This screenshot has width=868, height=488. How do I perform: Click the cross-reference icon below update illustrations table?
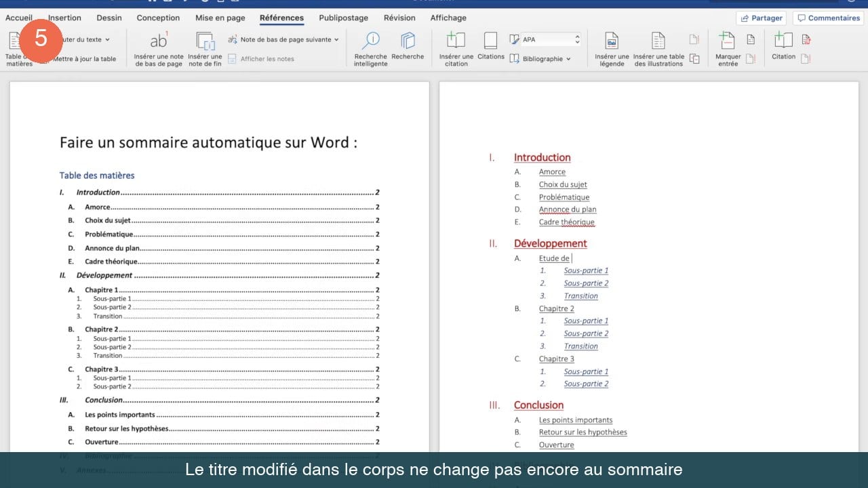tap(694, 59)
